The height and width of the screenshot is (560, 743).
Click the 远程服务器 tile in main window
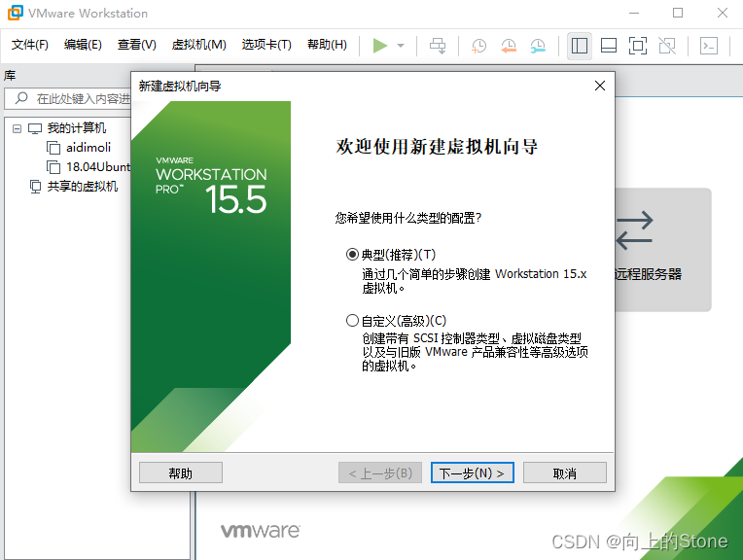[663, 250]
